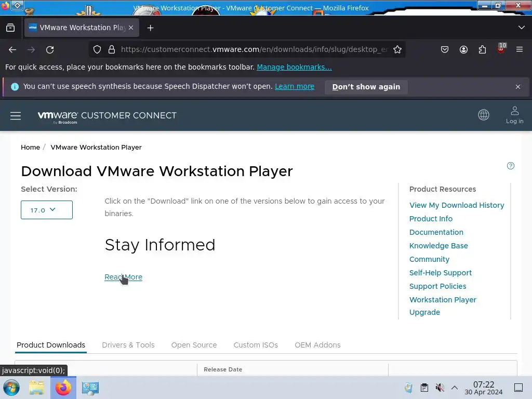
Task: Click Don't show again button
Action: pyautogui.click(x=366, y=87)
